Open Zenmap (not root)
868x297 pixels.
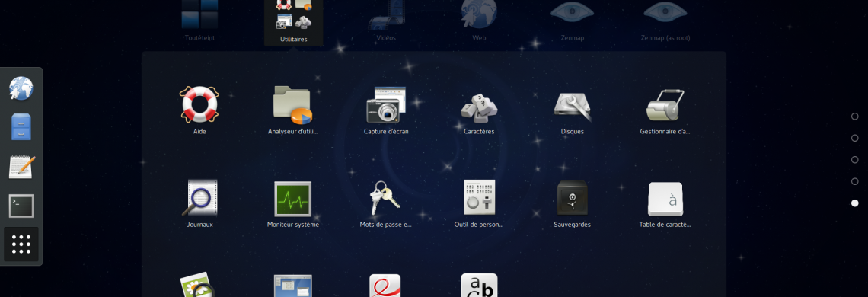click(573, 21)
